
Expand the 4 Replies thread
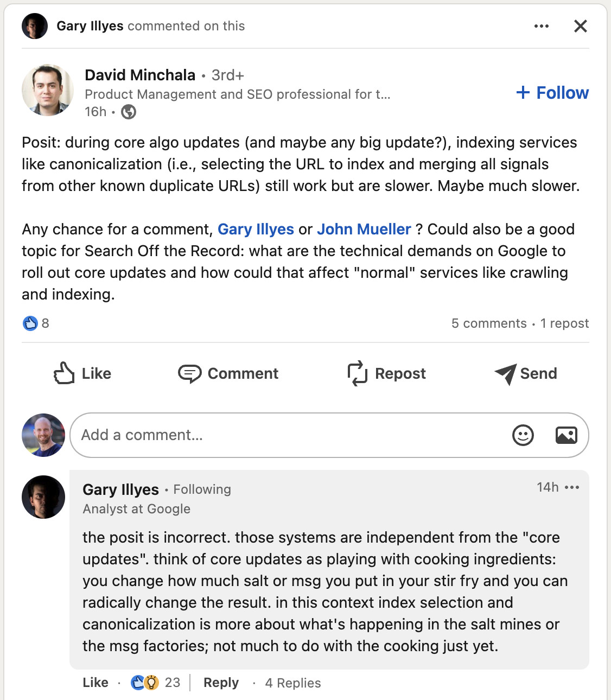click(292, 683)
